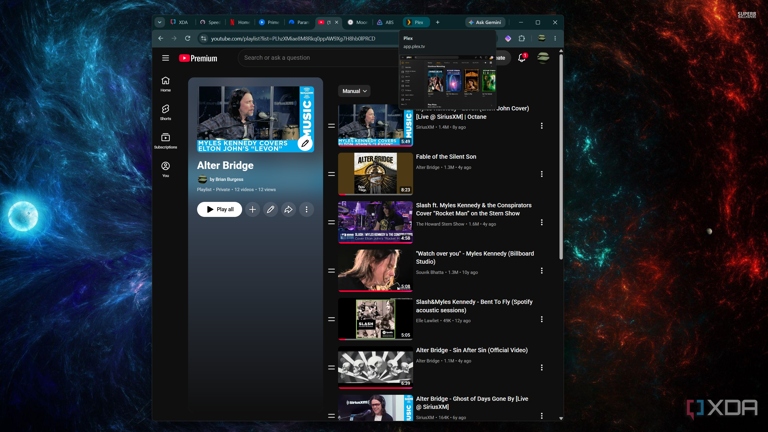Grab reorder handle for Rocket Man cover
This screenshot has height=432, width=768.
pyautogui.click(x=332, y=222)
